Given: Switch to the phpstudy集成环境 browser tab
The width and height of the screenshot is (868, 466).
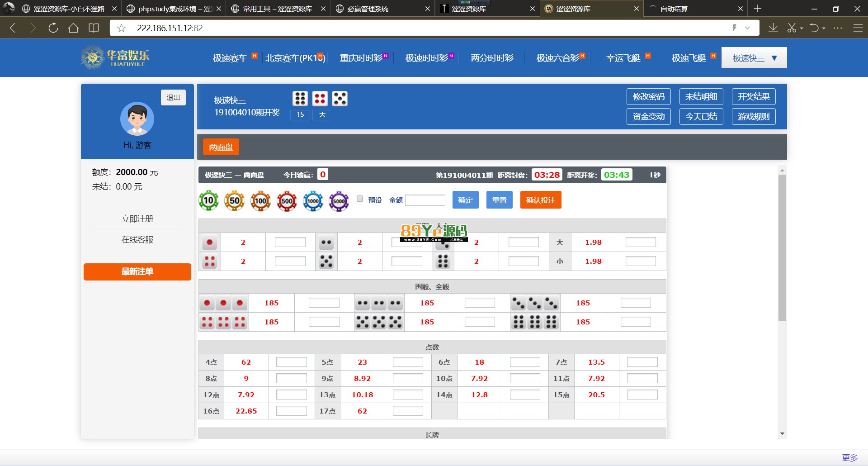Looking at the screenshot, I should click(174, 9).
